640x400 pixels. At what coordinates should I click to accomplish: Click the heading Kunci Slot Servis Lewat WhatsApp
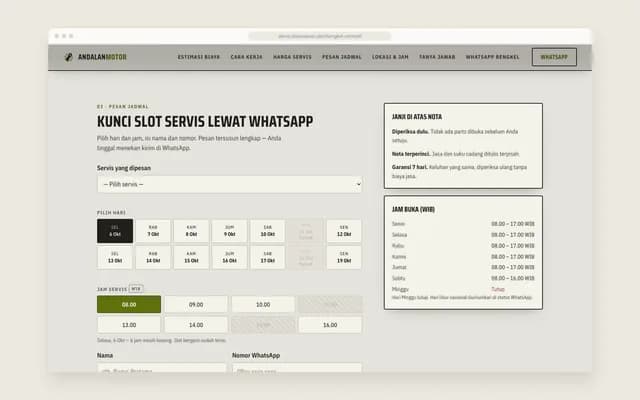click(x=205, y=122)
